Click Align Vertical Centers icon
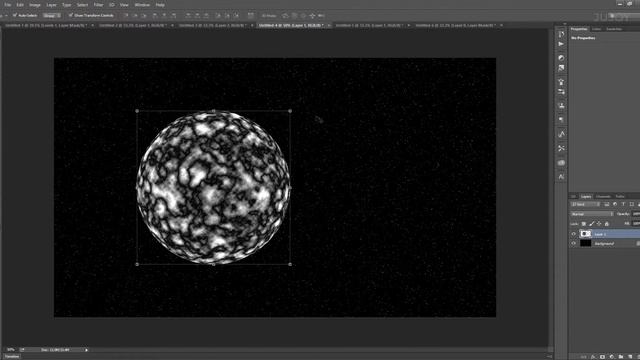 [x=135, y=16]
